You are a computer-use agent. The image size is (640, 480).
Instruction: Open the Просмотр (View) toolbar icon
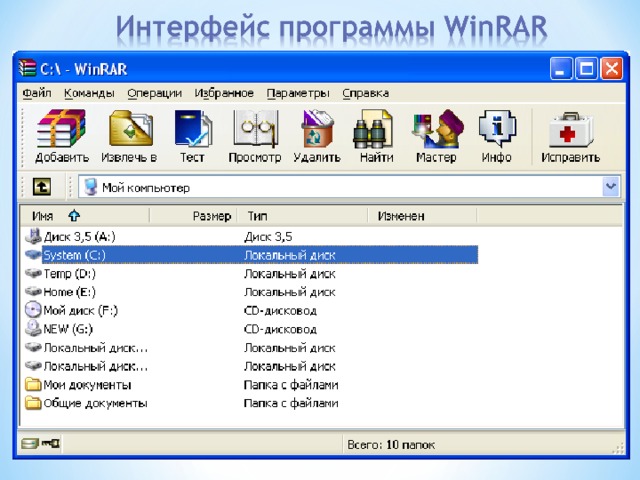pyautogui.click(x=254, y=135)
